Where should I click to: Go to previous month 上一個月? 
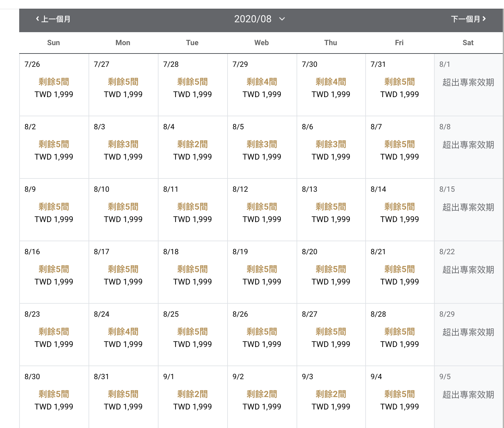click(x=53, y=19)
